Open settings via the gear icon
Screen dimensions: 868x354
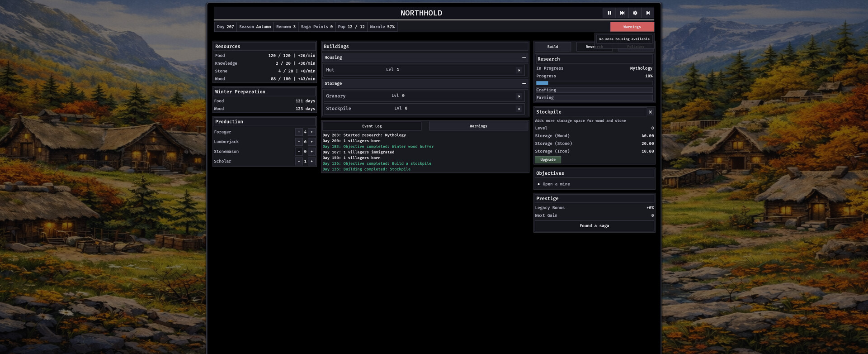point(635,13)
